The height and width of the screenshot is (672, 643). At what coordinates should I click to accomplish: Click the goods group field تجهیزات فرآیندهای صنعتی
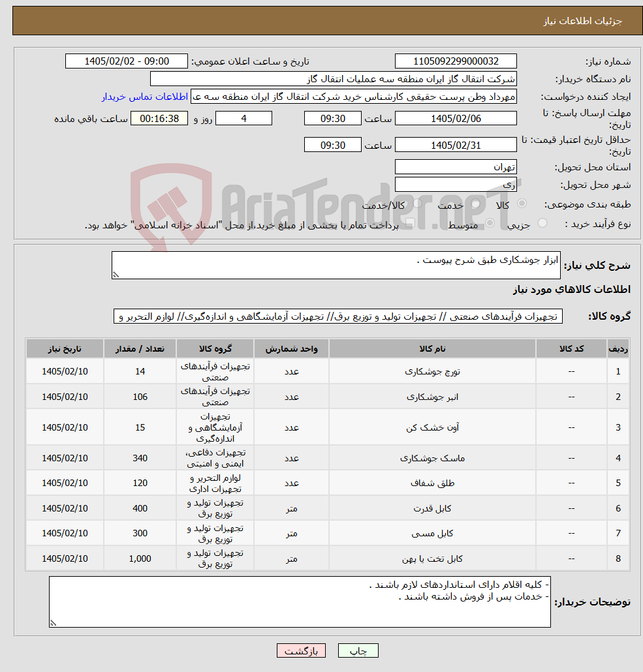click(338, 316)
